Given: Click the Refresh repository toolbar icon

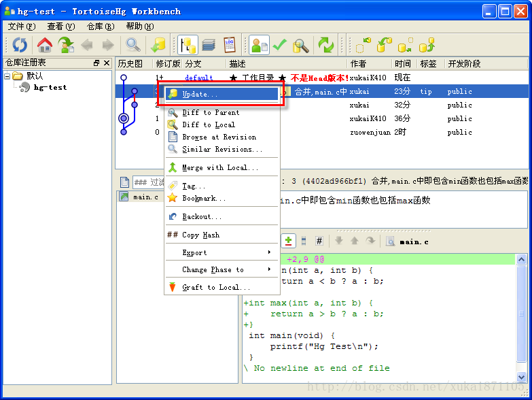Looking at the screenshot, I should pyautogui.click(x=20, y=45).
